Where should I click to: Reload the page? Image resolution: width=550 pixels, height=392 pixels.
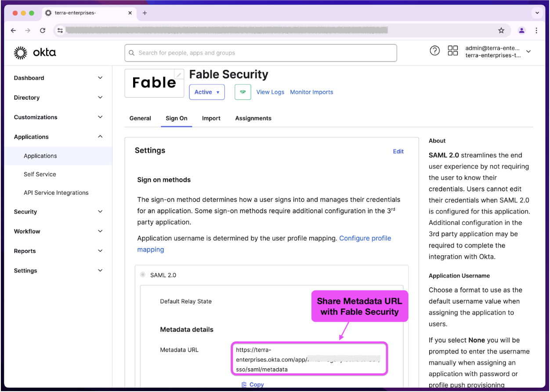tap(43, 30)
